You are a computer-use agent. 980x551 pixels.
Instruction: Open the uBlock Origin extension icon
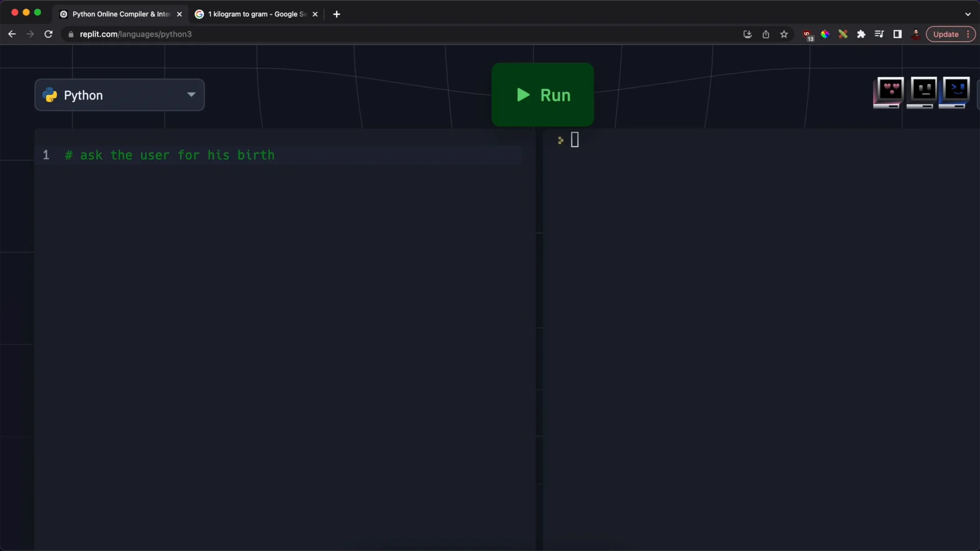pos(807,34)
